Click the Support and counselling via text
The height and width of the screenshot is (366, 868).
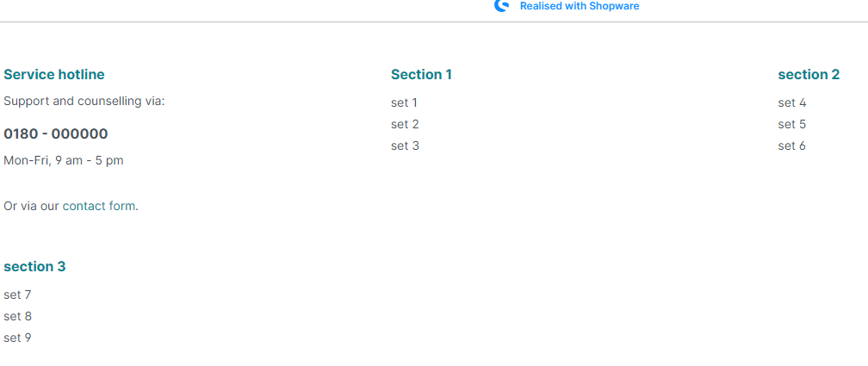[84, 102]
